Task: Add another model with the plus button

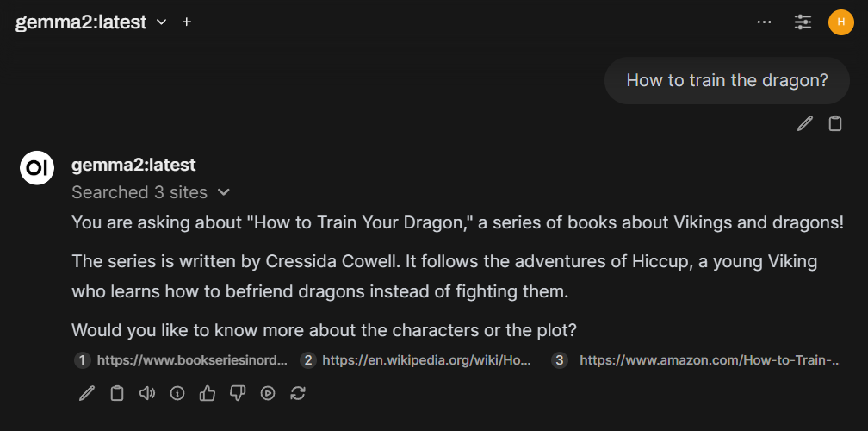Action: coord(187,22)
